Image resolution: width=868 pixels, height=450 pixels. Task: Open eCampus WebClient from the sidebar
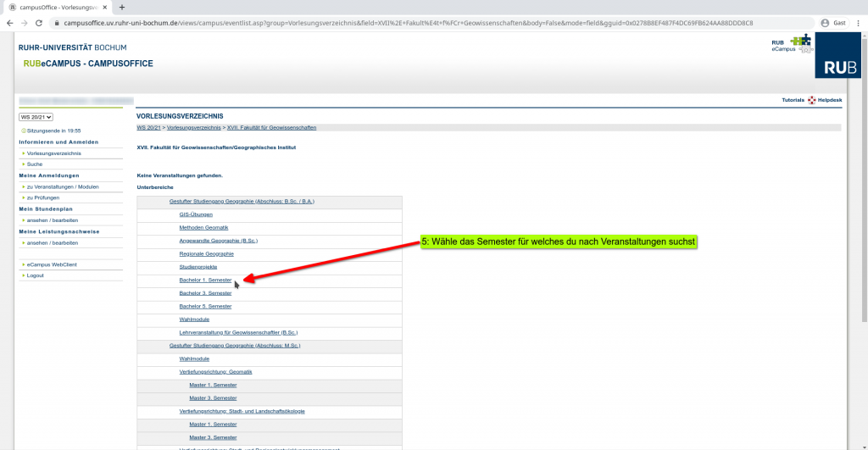(x=52, y=264)
